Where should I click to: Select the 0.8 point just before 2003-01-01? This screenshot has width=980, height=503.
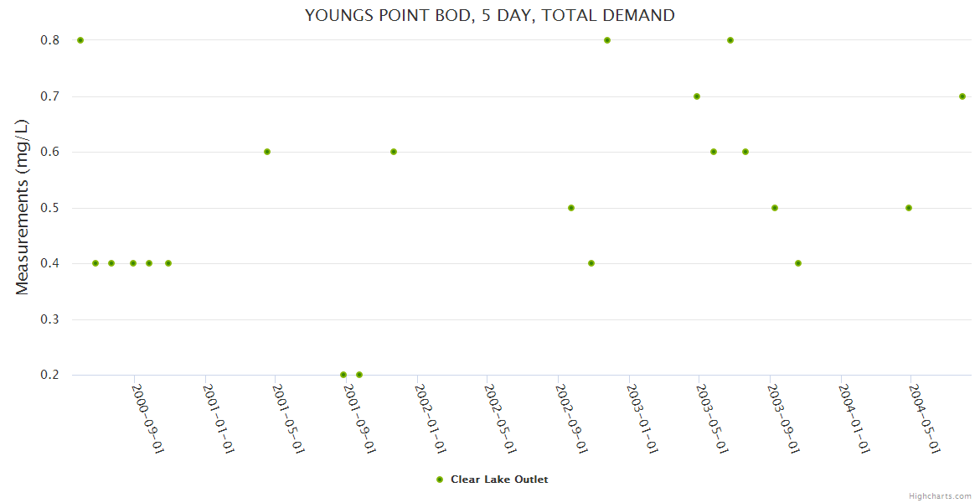607,40
